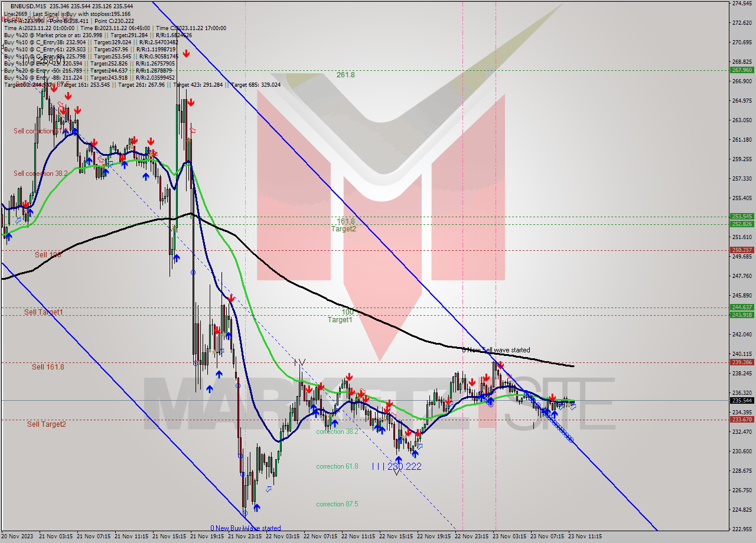Click the 'Sell 161.8' label
The image size is (756, 543).
[x=48, y=367]
